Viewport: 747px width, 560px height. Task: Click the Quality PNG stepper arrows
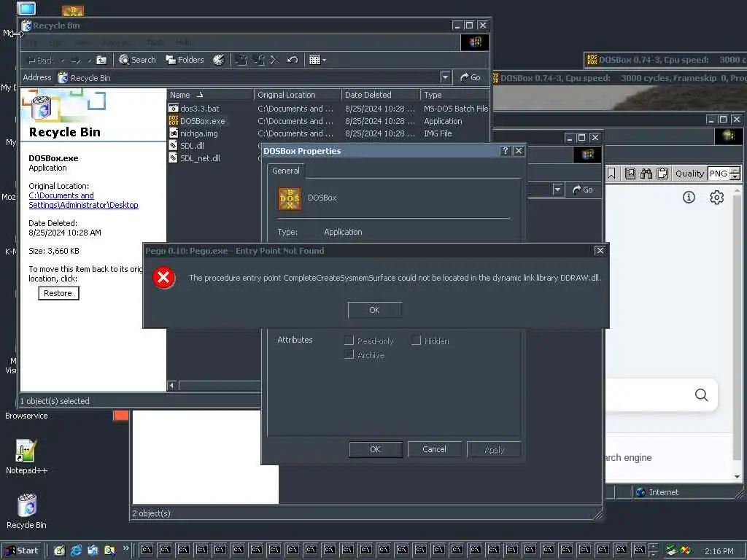(x=735, y=174)
